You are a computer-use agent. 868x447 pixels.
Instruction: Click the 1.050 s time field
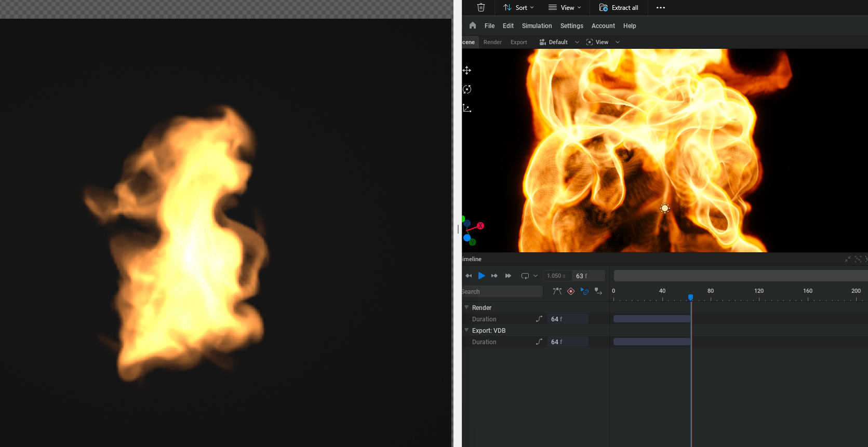[557, 276]
